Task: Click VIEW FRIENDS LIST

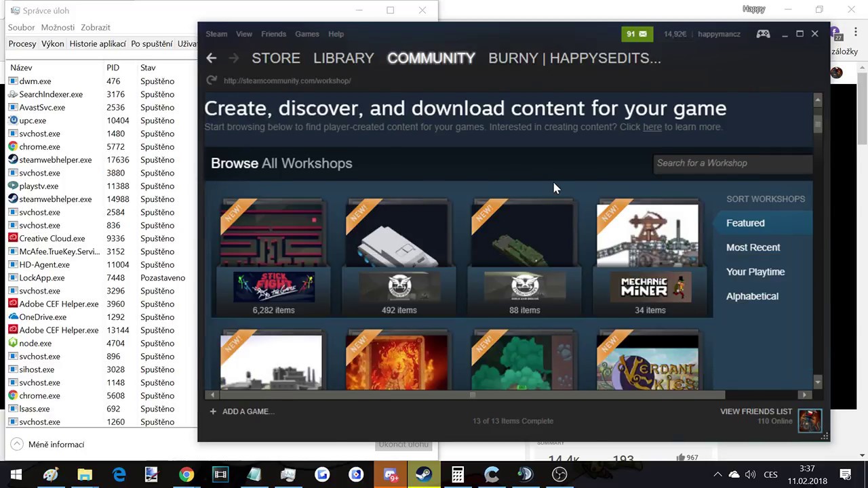Action: 756,411
